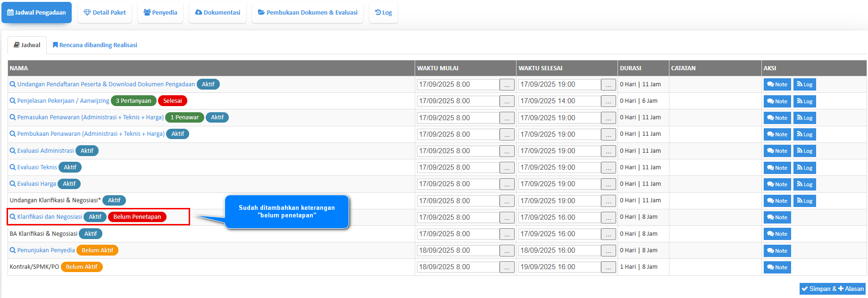Click Note for Klarifikasi dan Negosiasi row

[x=777, y=217]
